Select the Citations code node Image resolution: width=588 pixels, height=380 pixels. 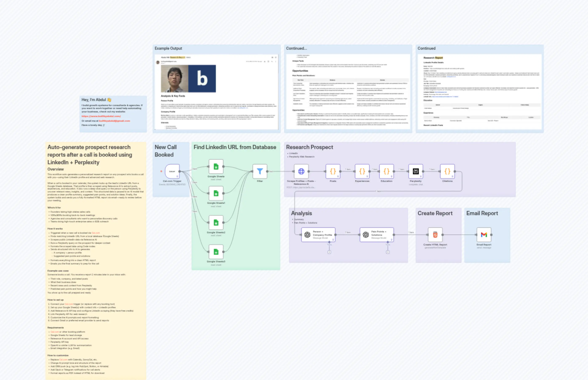point(447,171)
